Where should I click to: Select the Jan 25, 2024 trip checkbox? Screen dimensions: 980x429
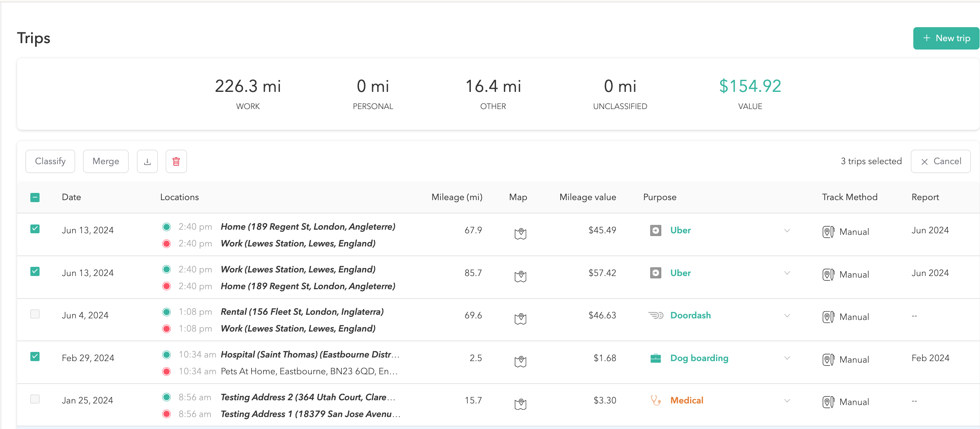point(35,399)
